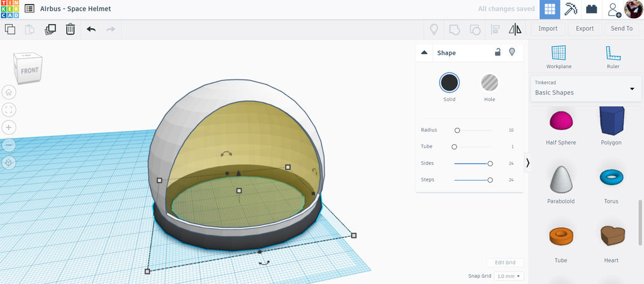Screen dimensions: 644x284
Task: Fit all shapes in view
Action: [9, 110]
